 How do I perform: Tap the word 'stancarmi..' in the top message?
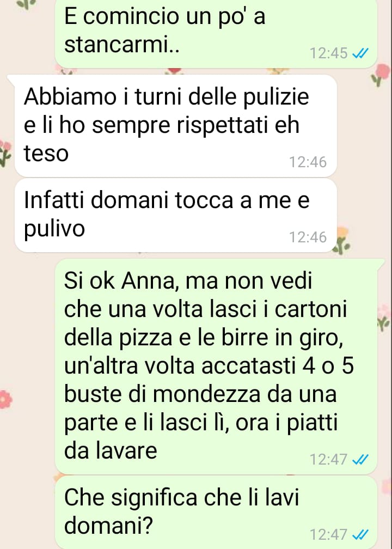[122, 45]
